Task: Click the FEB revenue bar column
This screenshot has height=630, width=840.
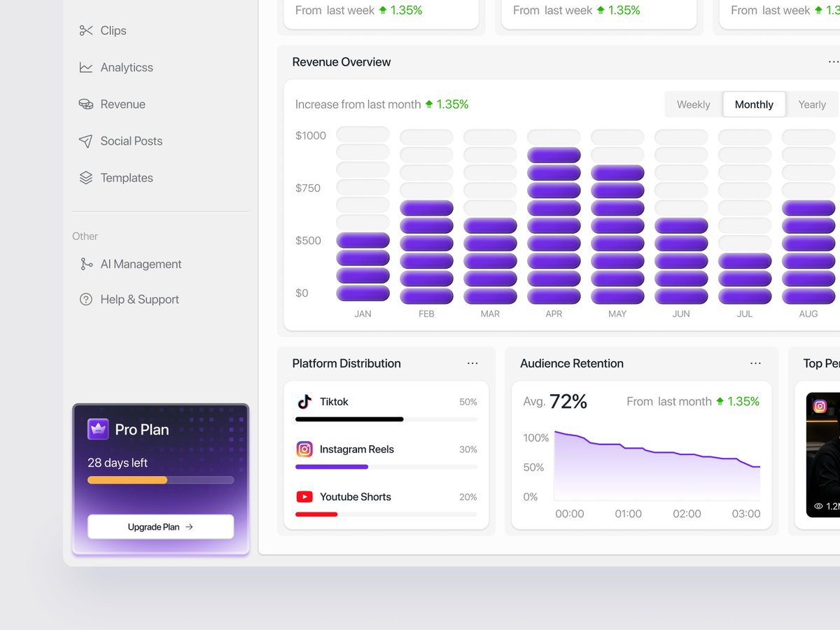Action: coord(426,216)
